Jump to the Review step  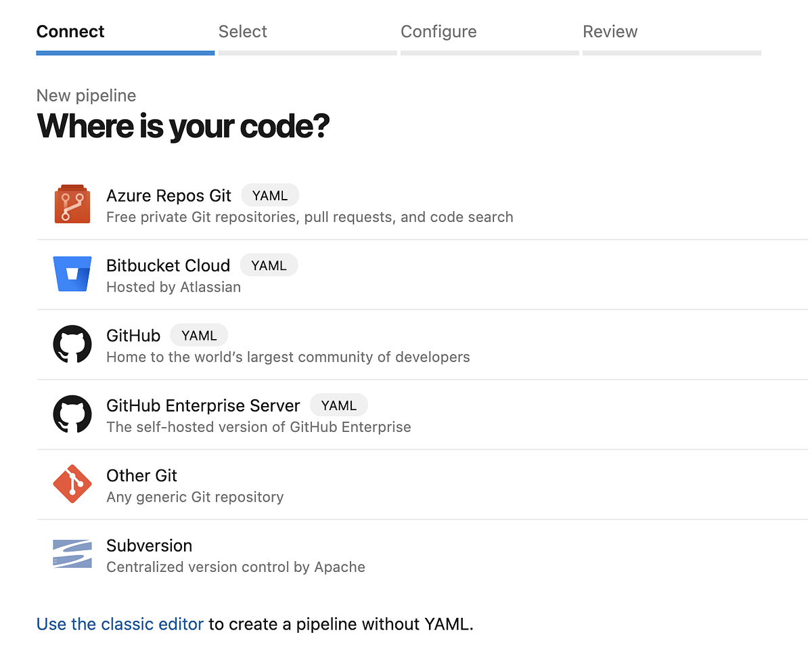(610, 31)
